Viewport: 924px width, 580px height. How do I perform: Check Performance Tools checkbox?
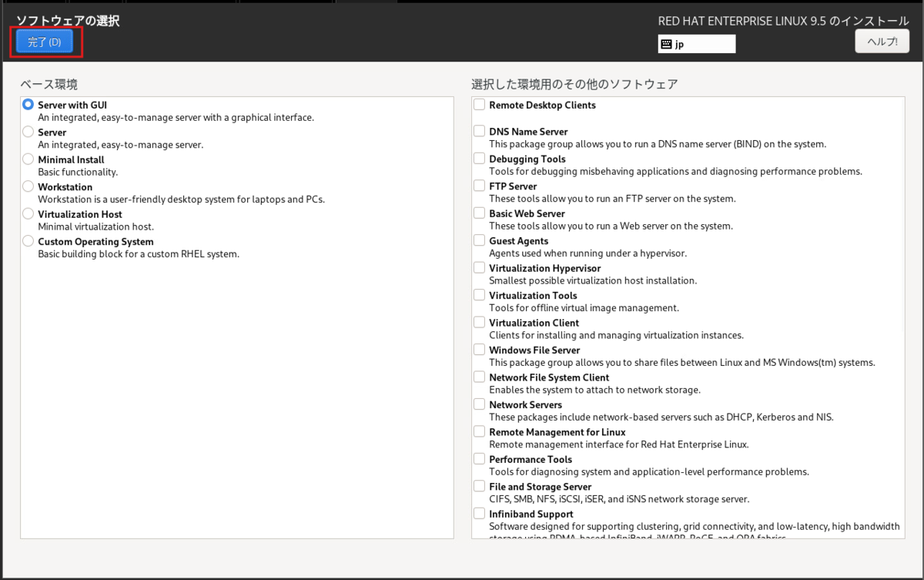click(x=479, y=459)
